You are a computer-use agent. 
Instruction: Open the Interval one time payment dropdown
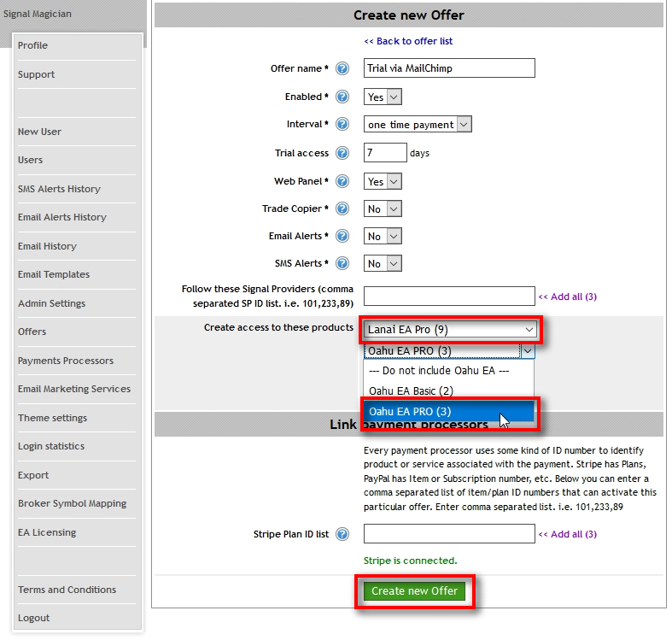[x=418, y=125]
